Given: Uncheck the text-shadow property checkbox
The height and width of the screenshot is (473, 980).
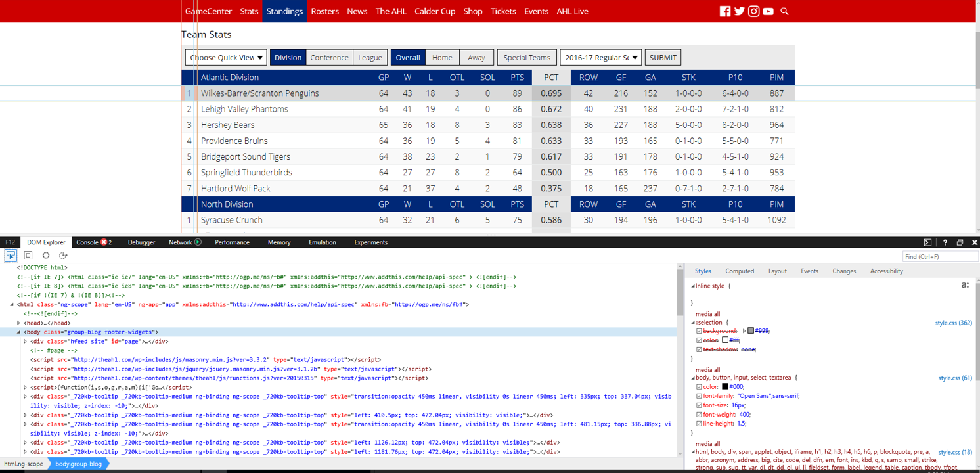Looking at the screenshot, I should [x=699, y=349].
